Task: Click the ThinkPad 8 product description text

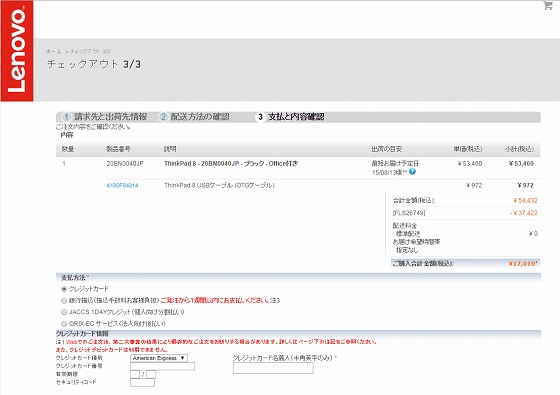Action: (231, 164)
